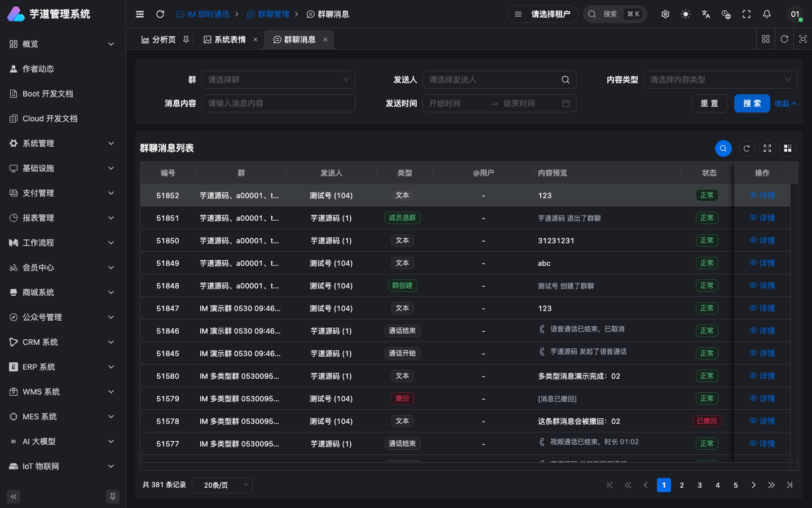Viewport: 812px width, 508px height.
Task: Select the 群聊消息 tab
Action: (x=299, y=40)
